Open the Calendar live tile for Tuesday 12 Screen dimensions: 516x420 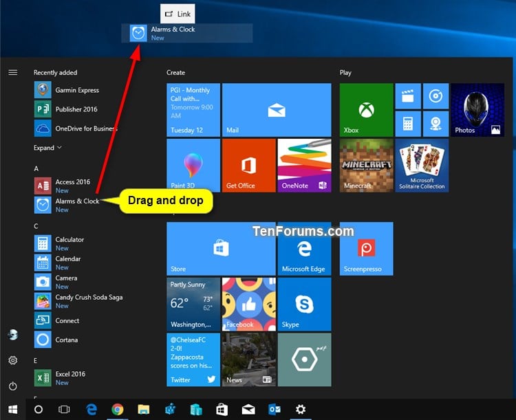(193, 110)
